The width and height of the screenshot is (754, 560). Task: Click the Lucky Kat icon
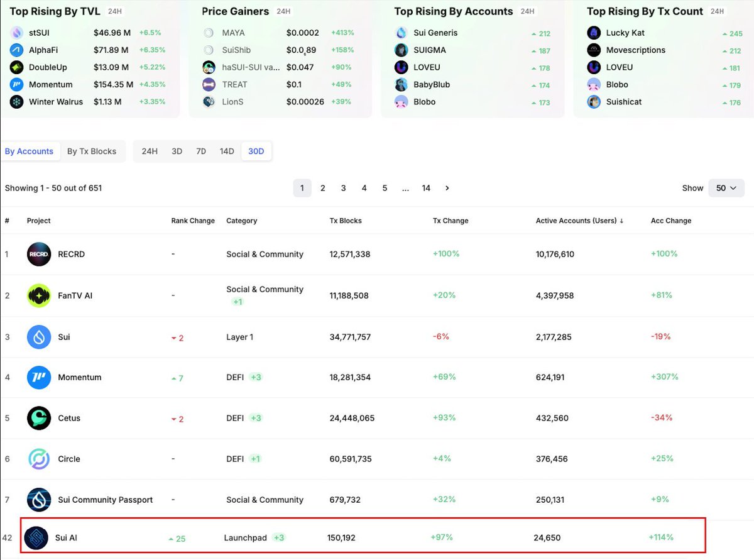[594, 33]
